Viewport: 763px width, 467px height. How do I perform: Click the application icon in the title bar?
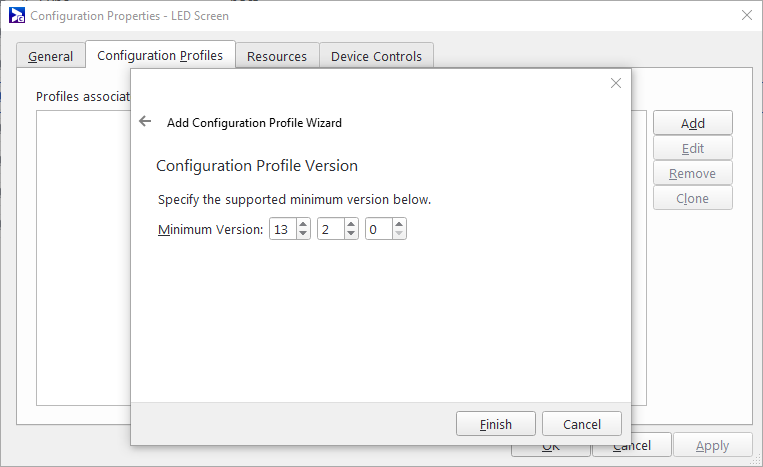[x=15, y=15]
